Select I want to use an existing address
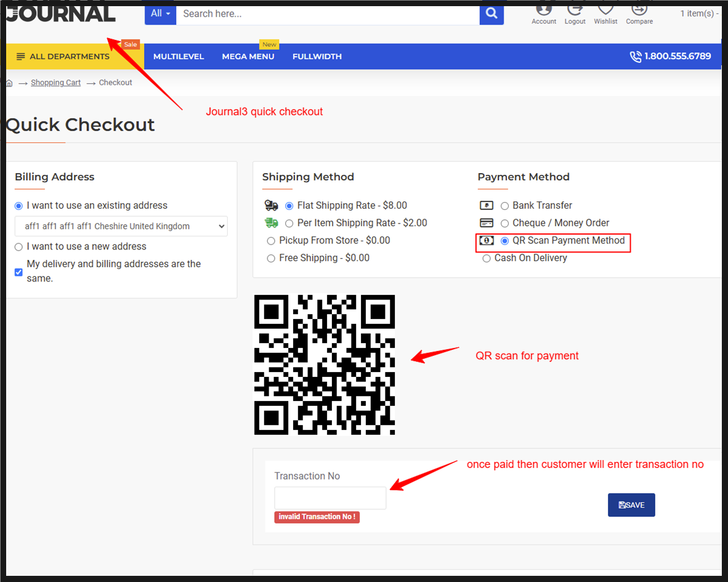The image size is (728, 582). pyautogui.click(x=18, y=206)
